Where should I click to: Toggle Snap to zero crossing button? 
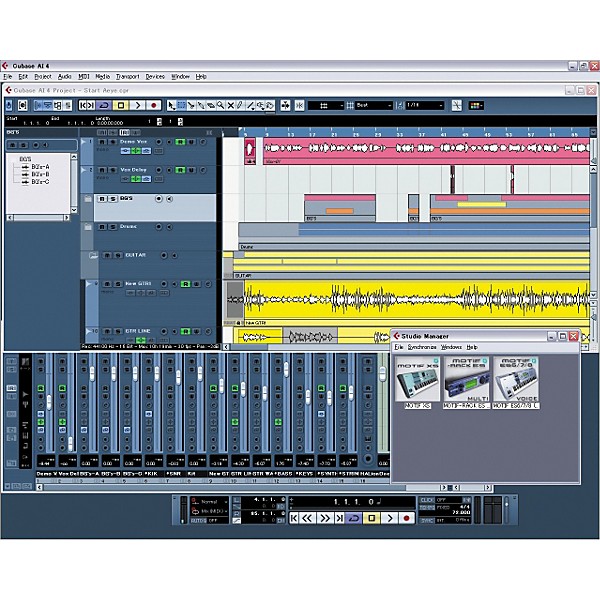coord(457,105)
